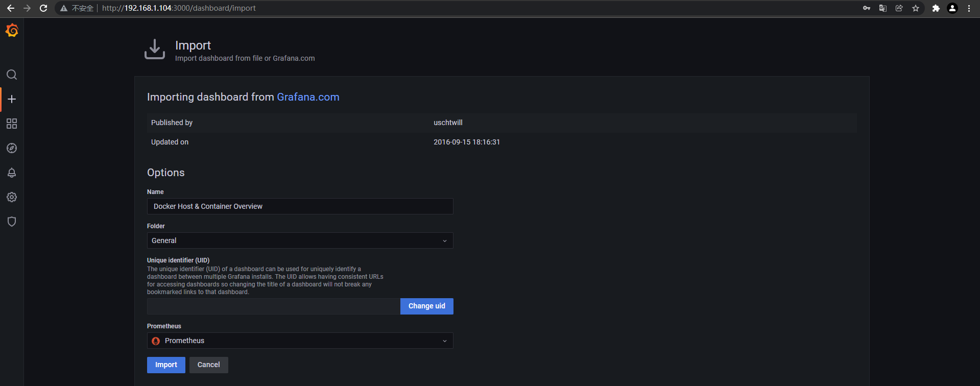This screenshot has width=980, height=386.
Task: Go back with browser back arrow
Action: [x=11, y=8]
